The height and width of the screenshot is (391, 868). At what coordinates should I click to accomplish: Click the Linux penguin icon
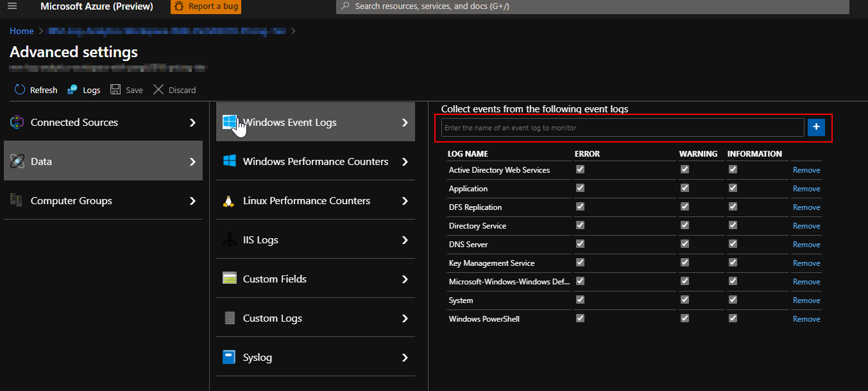pos(228,201)
